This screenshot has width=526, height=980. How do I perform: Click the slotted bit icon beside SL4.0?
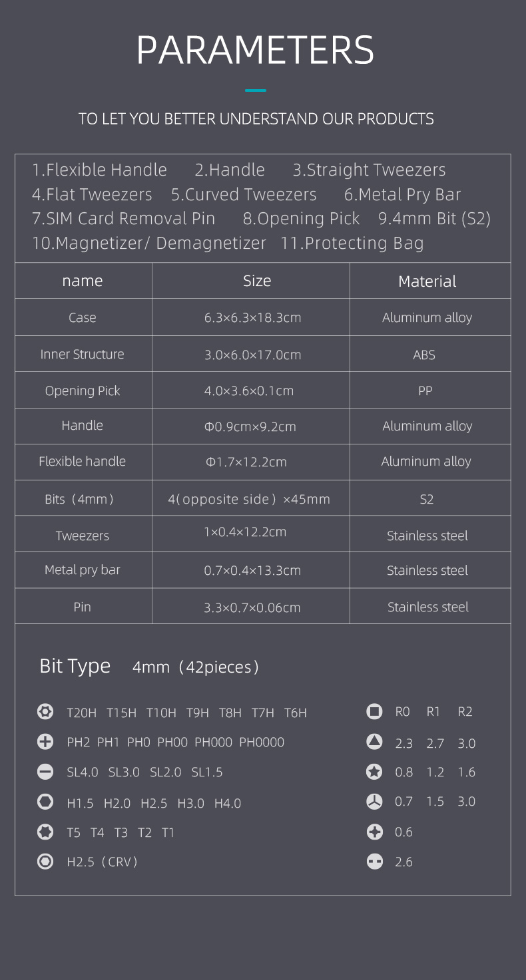[x=45, y=772]
